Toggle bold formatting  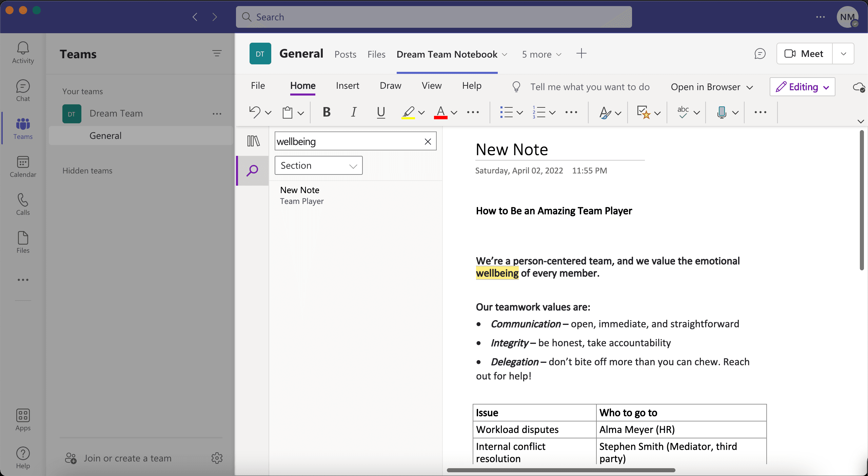point(327,112)
